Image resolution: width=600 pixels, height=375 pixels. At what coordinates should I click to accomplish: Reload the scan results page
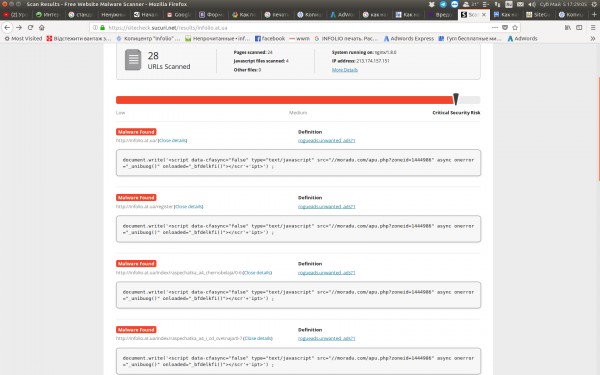click(30, 28)
